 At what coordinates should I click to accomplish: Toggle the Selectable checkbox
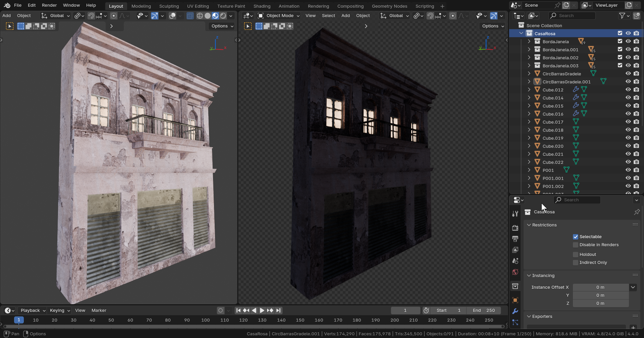(576, 237)
